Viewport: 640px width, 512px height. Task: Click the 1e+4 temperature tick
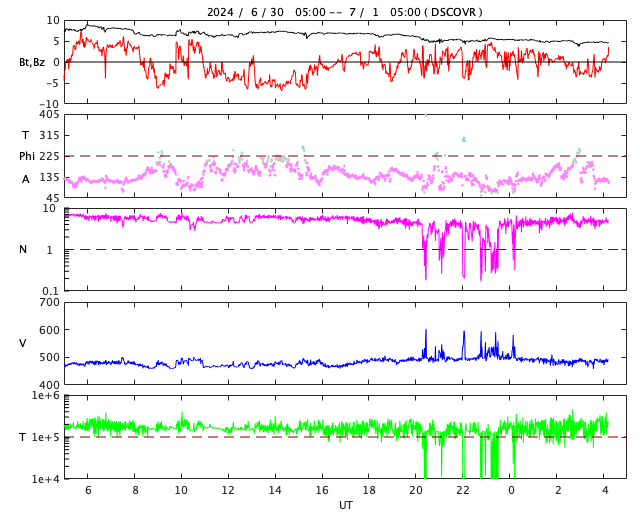(46, 479)
